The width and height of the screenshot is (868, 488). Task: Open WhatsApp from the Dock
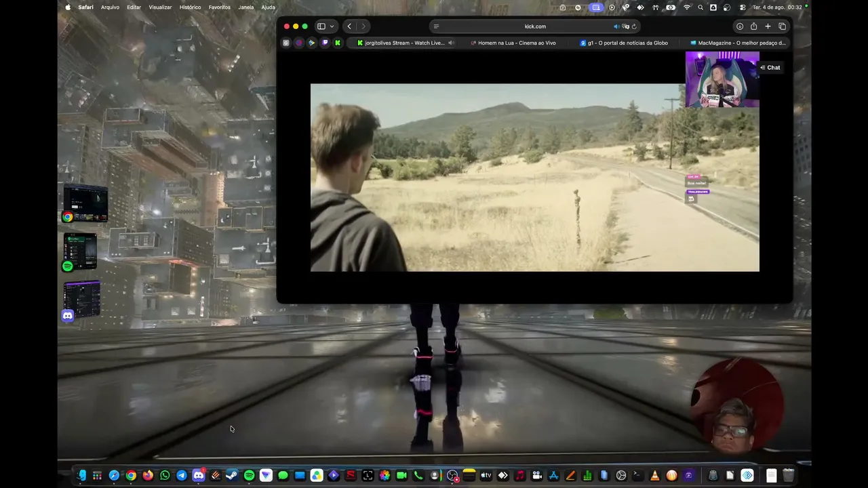165,476
